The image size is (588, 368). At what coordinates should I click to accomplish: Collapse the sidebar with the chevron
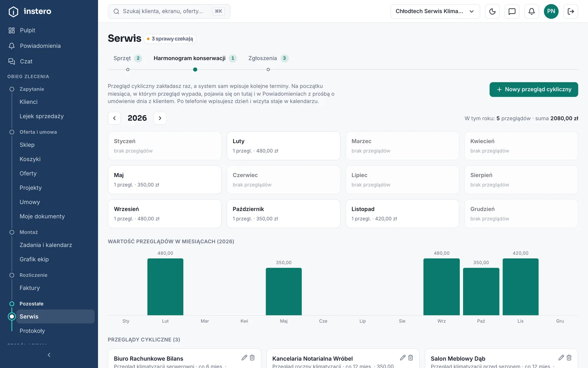pos(49,355)
